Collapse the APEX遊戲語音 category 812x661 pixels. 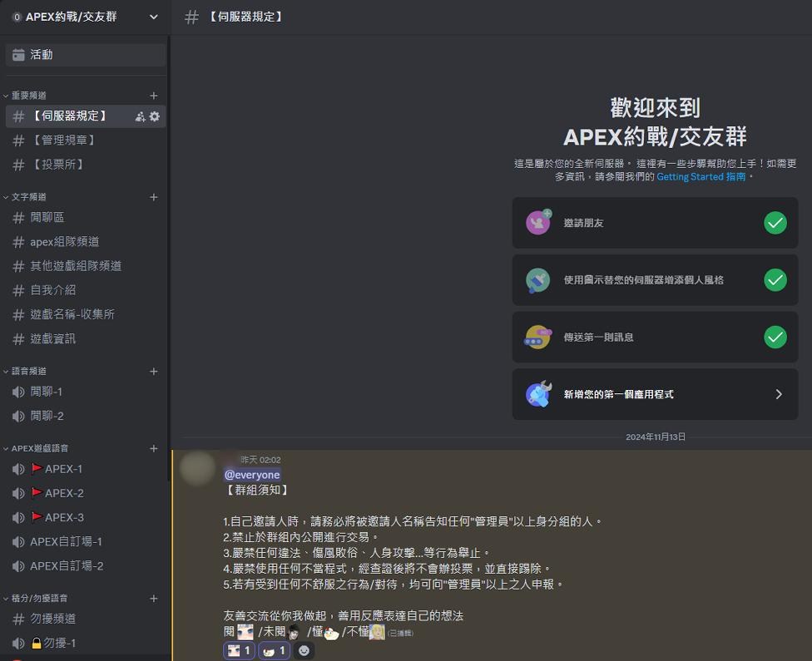coord(38,448)
